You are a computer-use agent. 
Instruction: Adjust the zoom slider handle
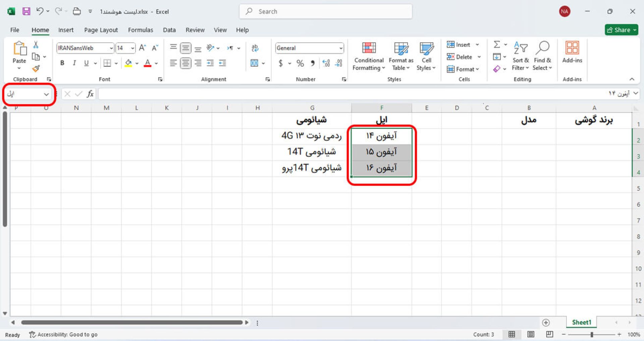(x=592, y=335)
